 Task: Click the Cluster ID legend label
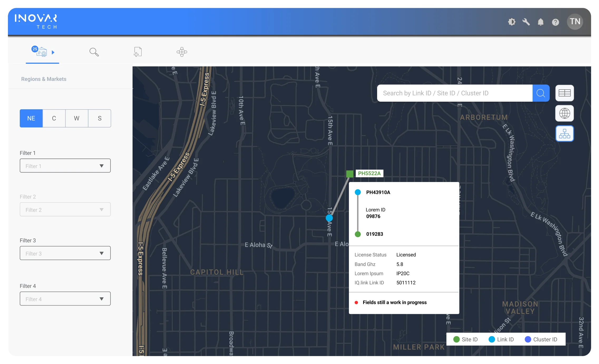point(545,340)
